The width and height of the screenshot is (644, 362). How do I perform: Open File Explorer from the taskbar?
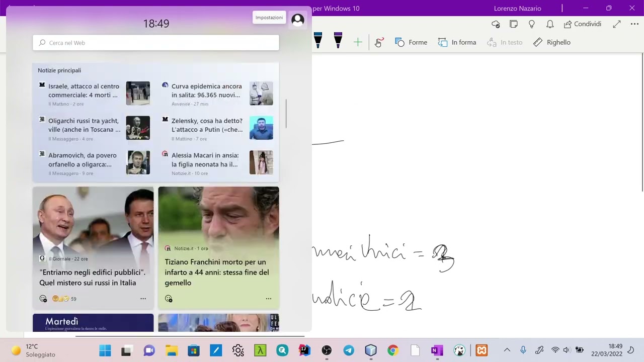click(172, 350)
